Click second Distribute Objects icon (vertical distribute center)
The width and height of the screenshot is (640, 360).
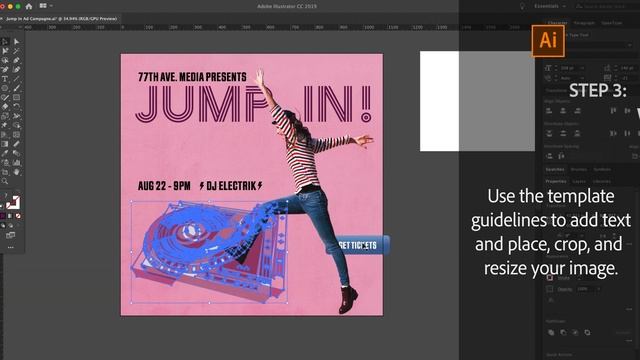click(563, 133)
